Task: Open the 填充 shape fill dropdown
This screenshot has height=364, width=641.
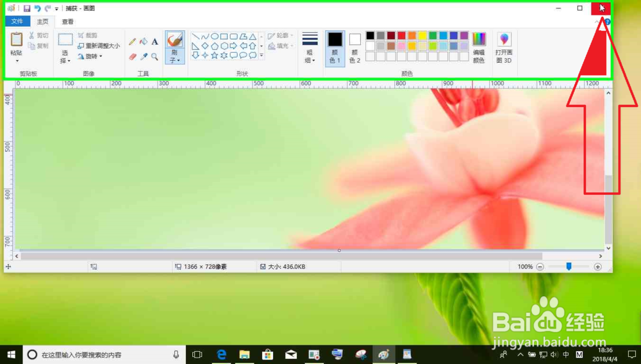Action: point(281,46)
